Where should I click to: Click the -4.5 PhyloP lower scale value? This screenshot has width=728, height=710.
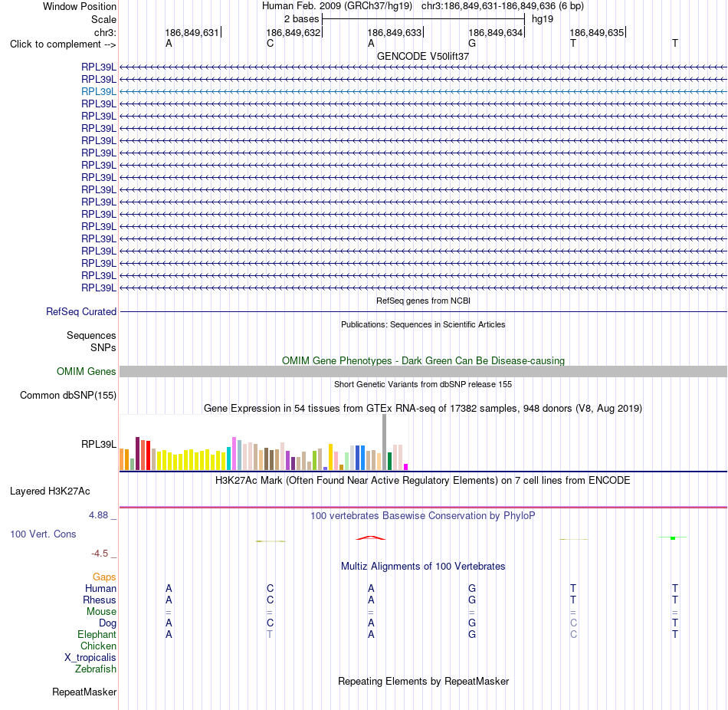[100, 554]
